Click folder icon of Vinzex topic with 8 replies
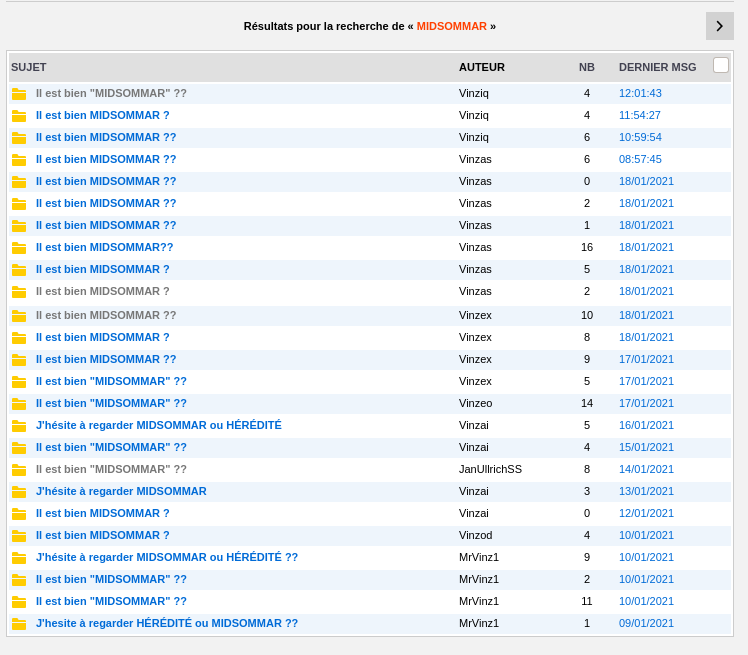 click(x=19, y=338)
